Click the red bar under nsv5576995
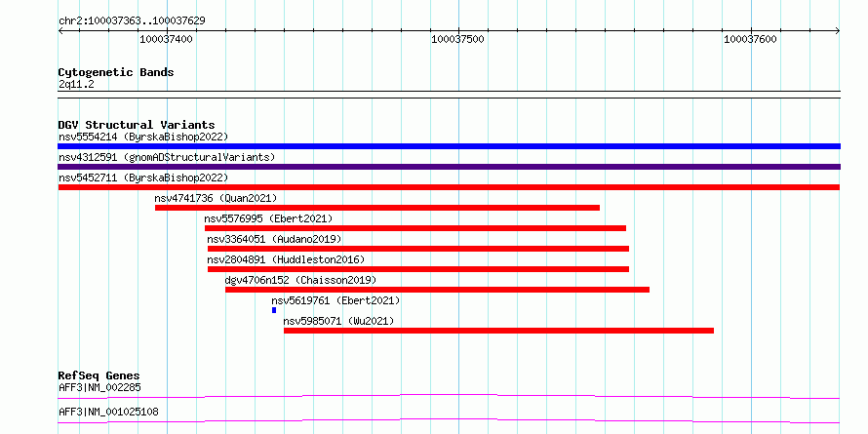The width and height of the screenshot is (868, 434). click(x=415, y=228)
